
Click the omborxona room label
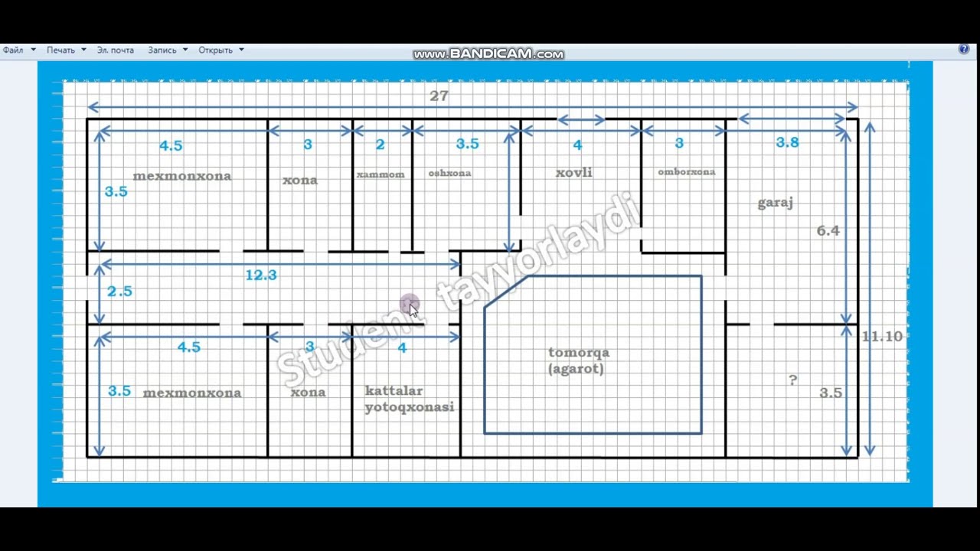coord(687,171)
